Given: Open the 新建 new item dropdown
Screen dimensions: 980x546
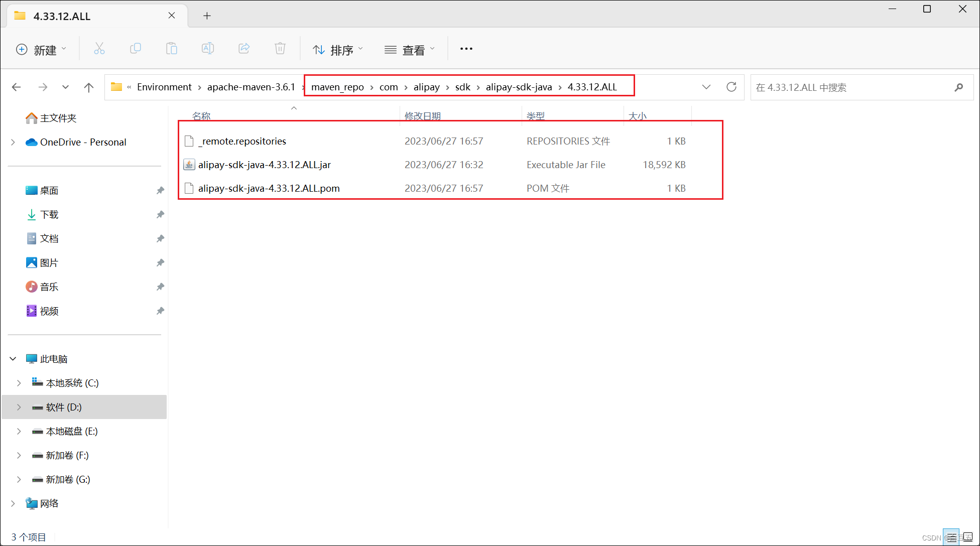Looking at the screenshot, I should pyautogui.click(x=41, y=50).
